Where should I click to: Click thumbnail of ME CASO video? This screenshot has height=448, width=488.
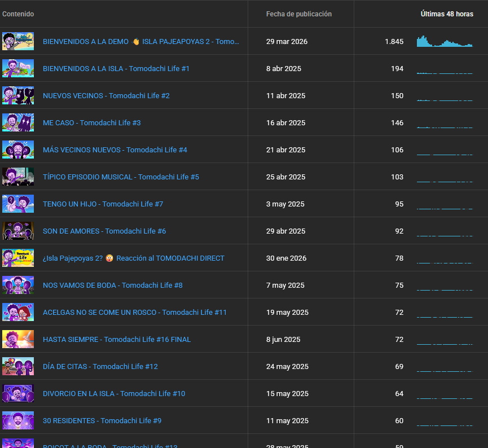point(18,122)
